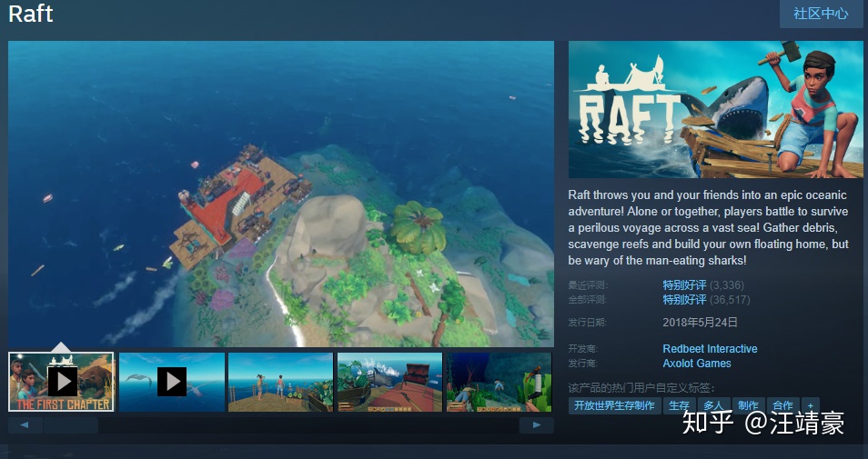The image size is (868, 459).
Task: Select screenshot of two players on raft railing
Action: (x=280, y=382)
